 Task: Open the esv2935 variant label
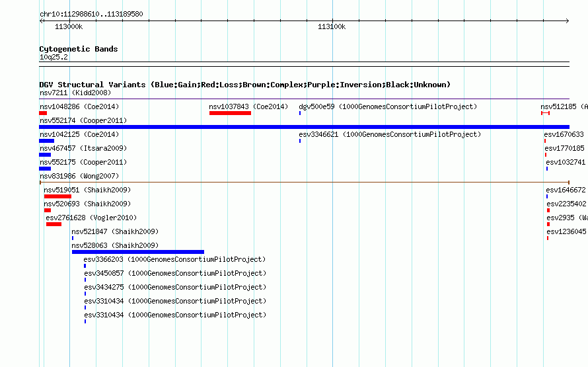(x=567, y=218)
